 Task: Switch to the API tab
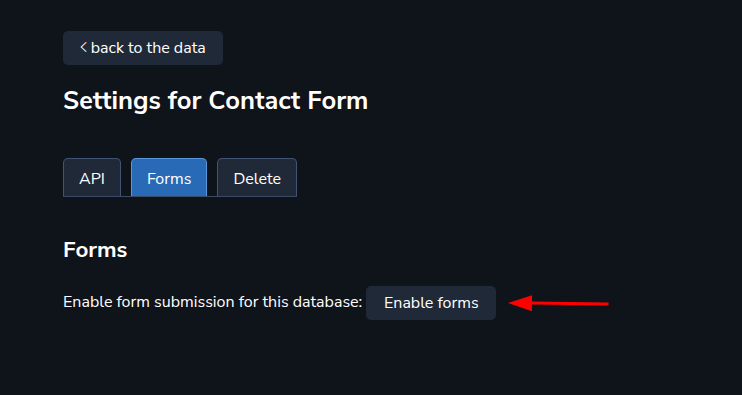click(x=92, y=178)
